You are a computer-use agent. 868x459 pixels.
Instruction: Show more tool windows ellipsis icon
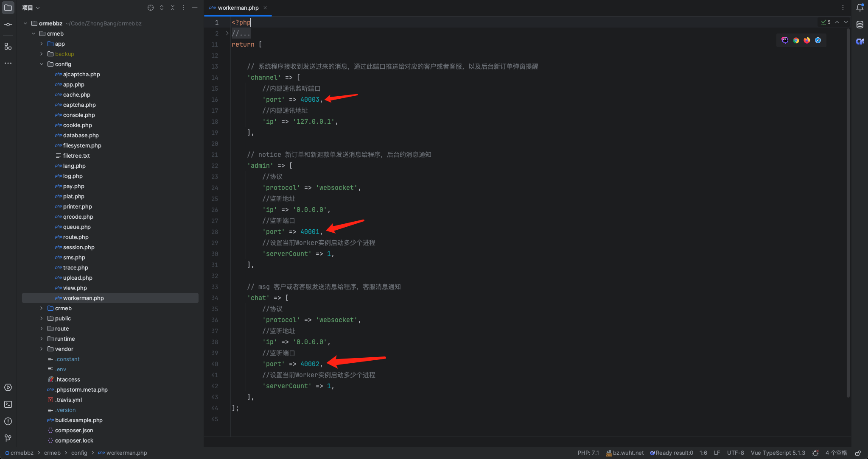coord(8,63)
